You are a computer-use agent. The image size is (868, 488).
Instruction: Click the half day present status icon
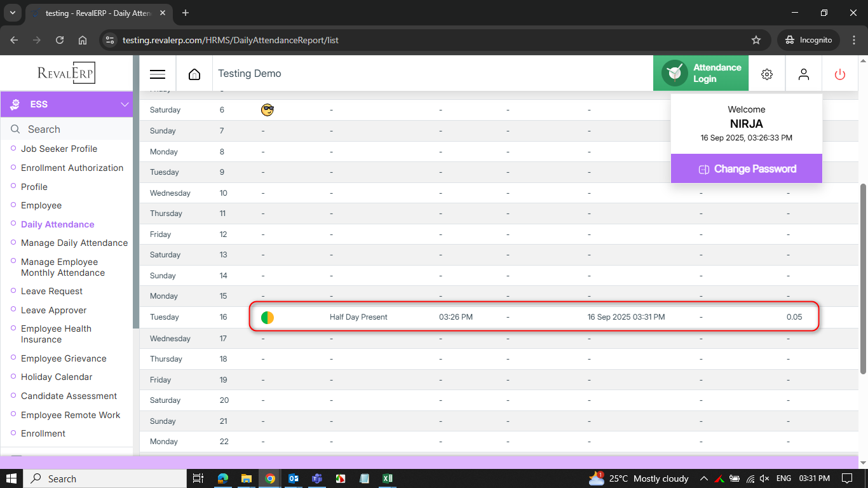[x=268, y=317]
